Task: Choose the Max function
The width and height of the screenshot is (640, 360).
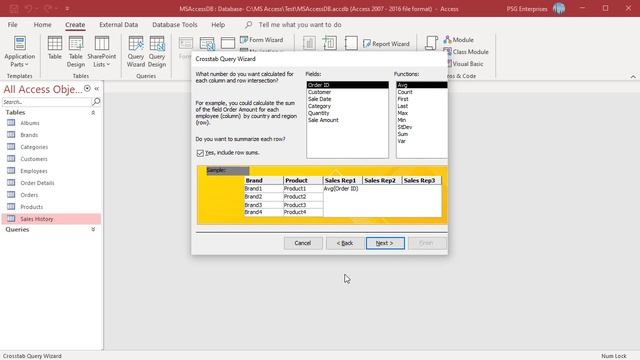Action: (x=422, y=113)
